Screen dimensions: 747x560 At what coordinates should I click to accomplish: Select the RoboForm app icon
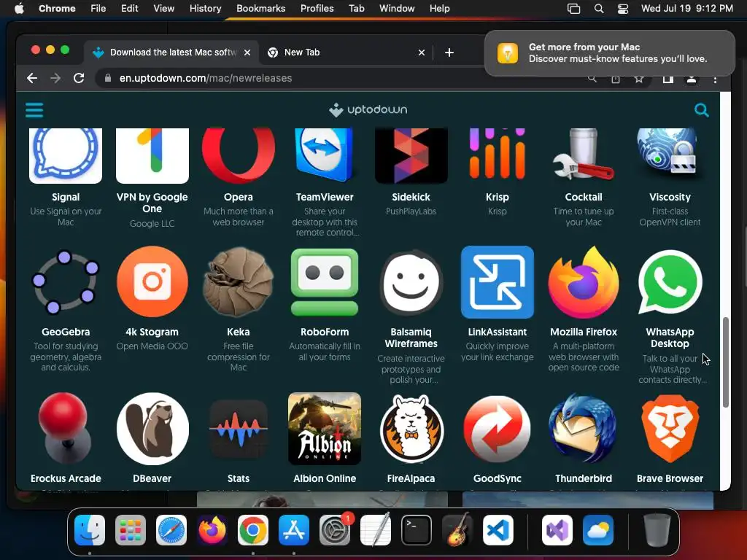325,282
